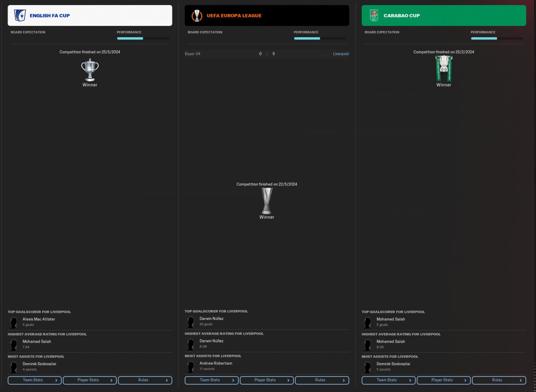Click the "4 assists" value
The height and width of the screenshot is (392, 536).
pos(30,369)
